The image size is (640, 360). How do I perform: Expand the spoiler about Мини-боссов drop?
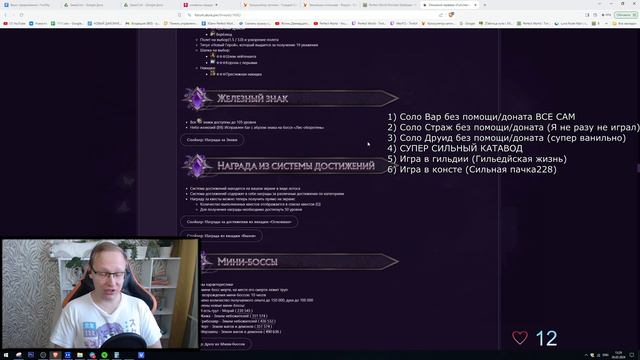(x=224, y=344)
